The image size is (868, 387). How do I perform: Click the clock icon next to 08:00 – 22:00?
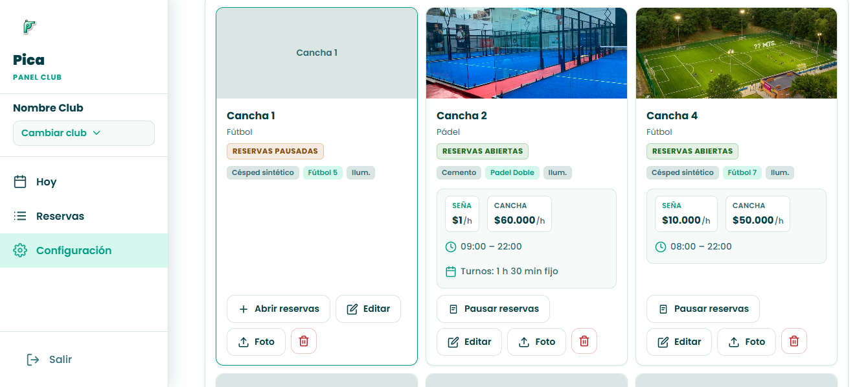point(661,247)
